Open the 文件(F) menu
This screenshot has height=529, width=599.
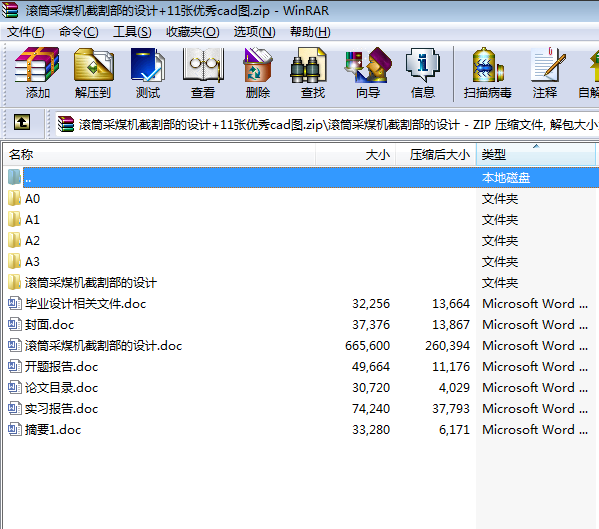click(26, 32)
